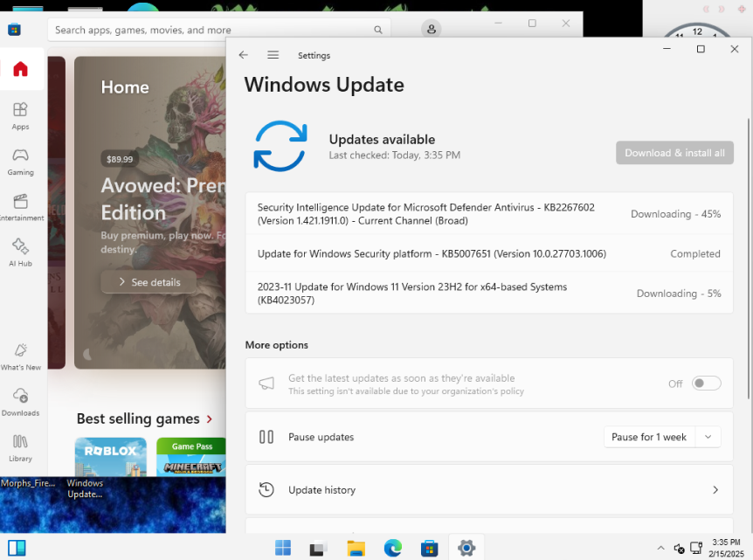753x560 pixels.
Task: Click the pause icon beside Pause updates
Action: point(266,437)
